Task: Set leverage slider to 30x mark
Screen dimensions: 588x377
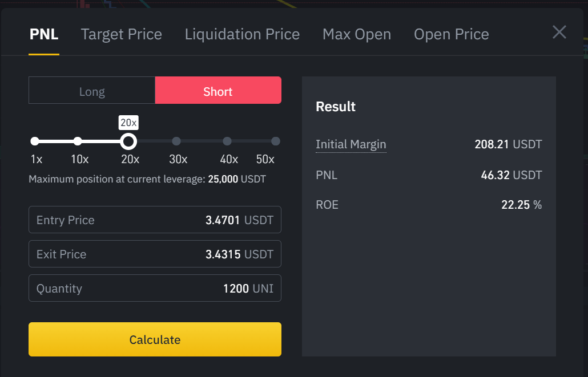Action: (176, 141)
